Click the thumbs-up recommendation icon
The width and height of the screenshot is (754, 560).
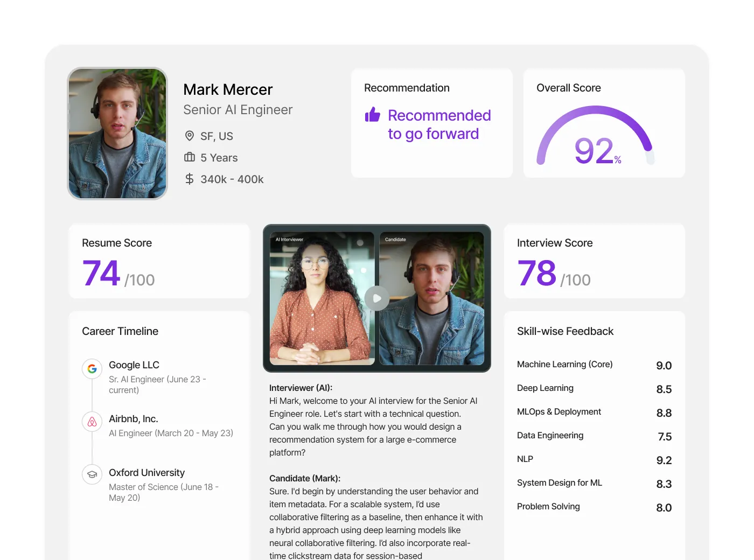tap(372, 115)
